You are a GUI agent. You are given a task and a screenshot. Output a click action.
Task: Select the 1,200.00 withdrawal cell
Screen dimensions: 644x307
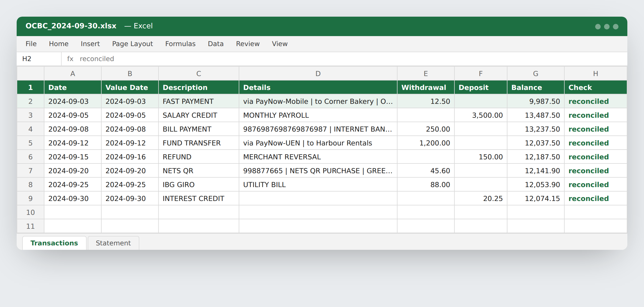[x=426, y=143]
